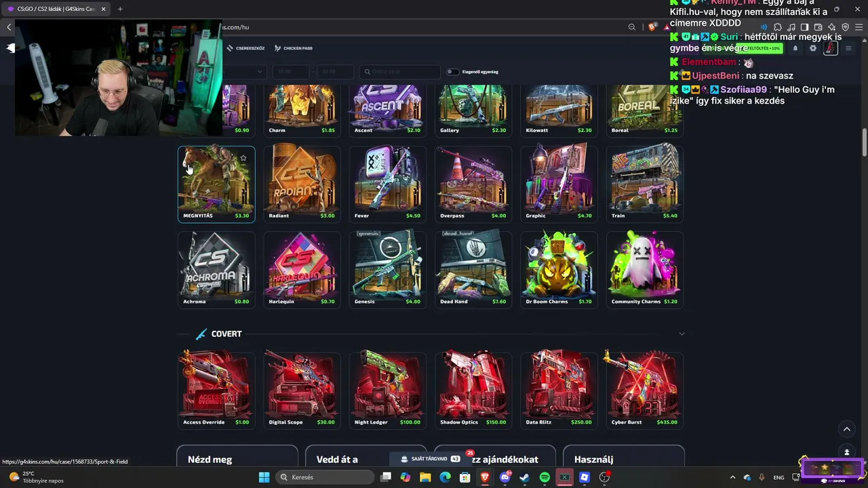Image resolution: width=868 pixels, height=488 pixels.
Task: Open the Windows Start menu
Action: tap(264, 477)
